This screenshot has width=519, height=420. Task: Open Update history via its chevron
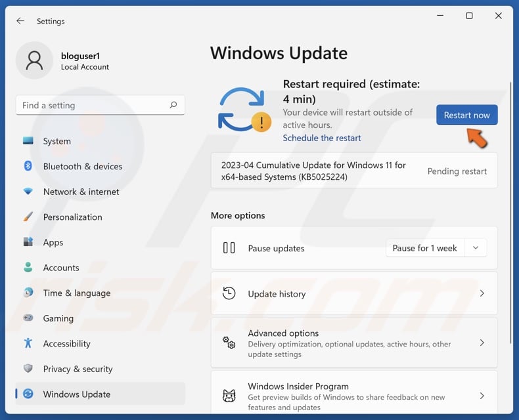click(x=482, y=293)
